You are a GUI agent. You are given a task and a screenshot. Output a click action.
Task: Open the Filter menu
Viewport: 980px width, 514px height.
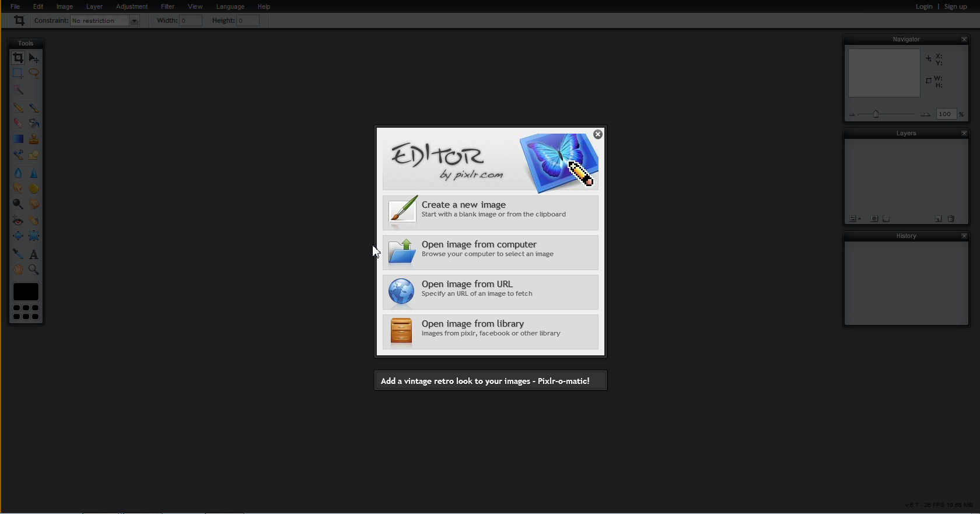[x=167, y=6]
